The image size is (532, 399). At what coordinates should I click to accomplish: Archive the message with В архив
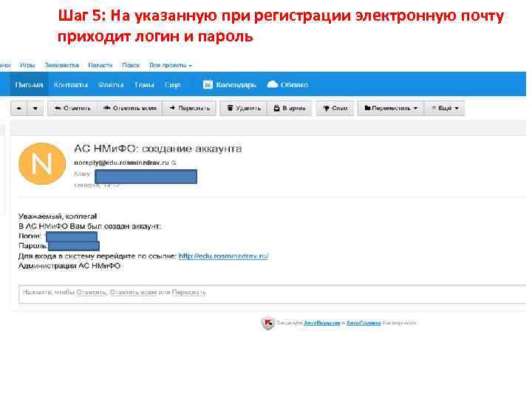point(290,108)
